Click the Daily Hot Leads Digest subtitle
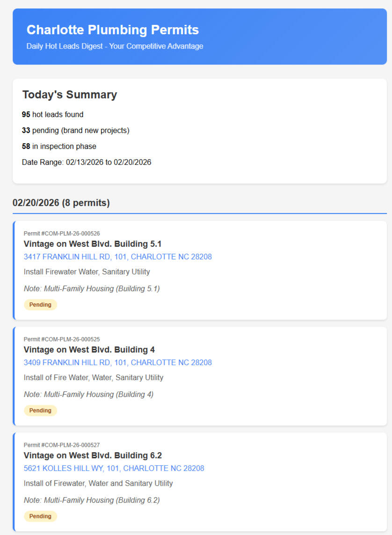This screenshot has width=392, height=535. tap(115, 46)
